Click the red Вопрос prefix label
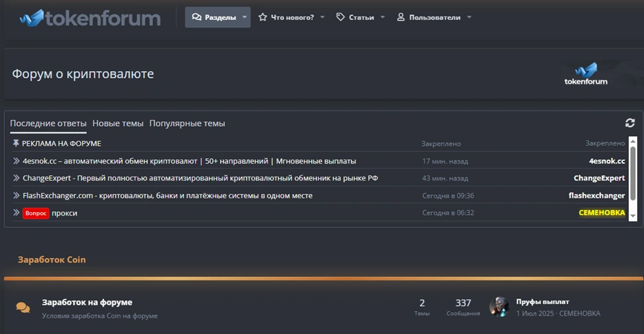 (x=36, y=213)
